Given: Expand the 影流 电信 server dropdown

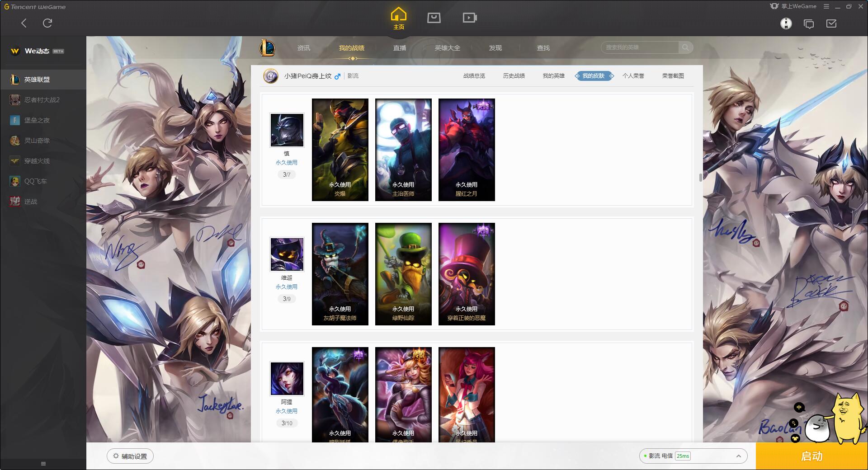Looking at the screenshot, I should pos(693,456).
